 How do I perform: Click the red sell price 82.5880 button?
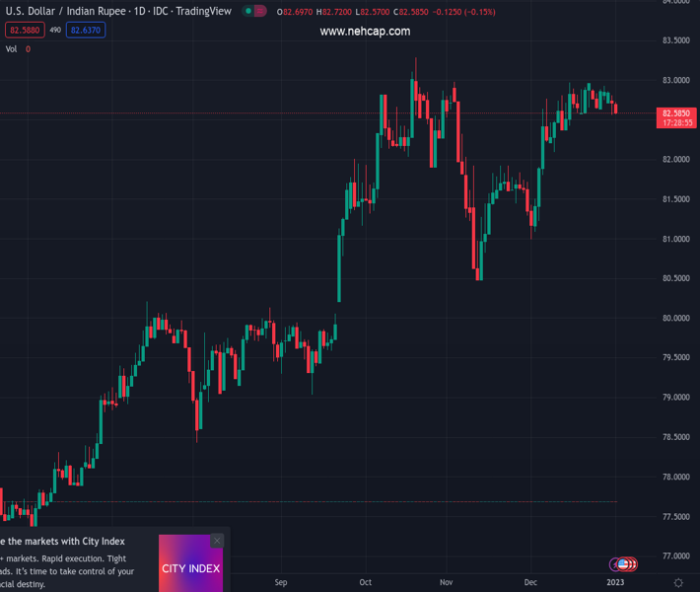pyautogui.click(x=23, y=31)
